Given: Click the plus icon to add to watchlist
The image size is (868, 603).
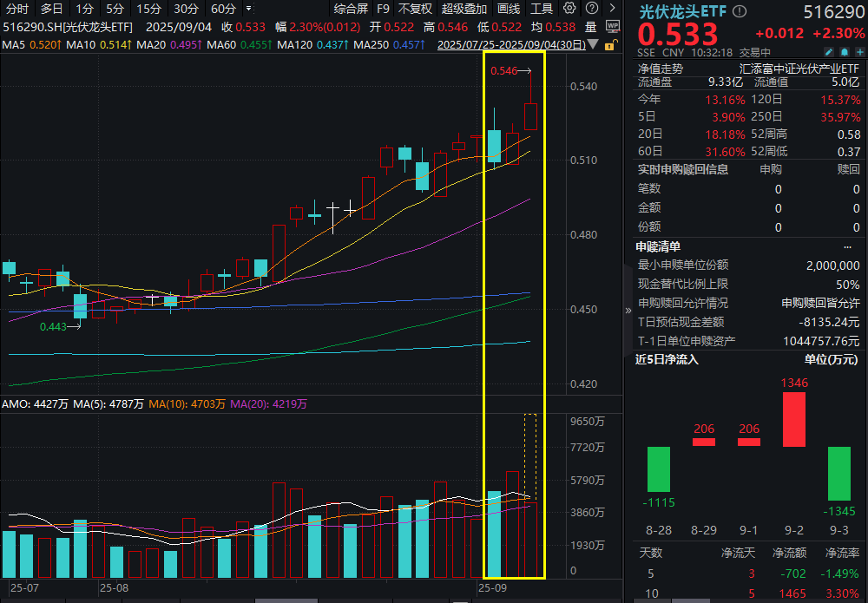Looking at the screenshot, I should click(859, 53).
